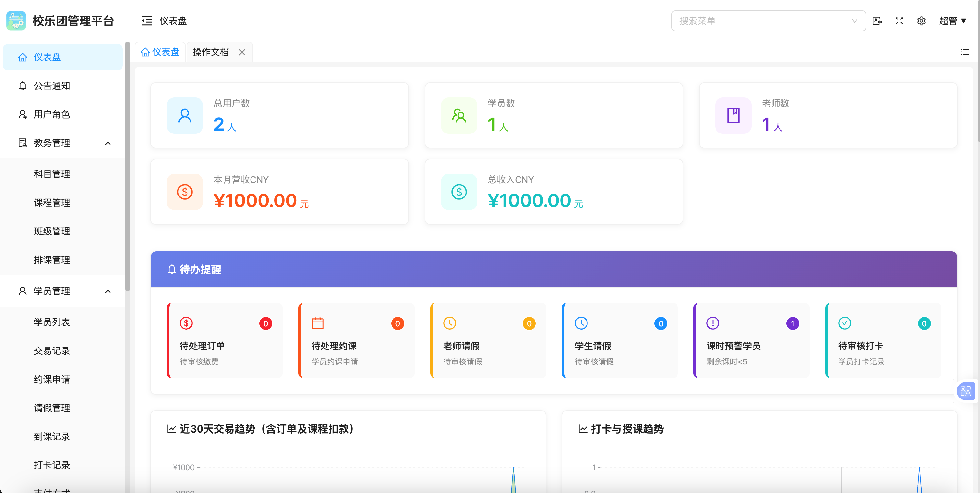Open the settings gear icon

click(921, 21)
